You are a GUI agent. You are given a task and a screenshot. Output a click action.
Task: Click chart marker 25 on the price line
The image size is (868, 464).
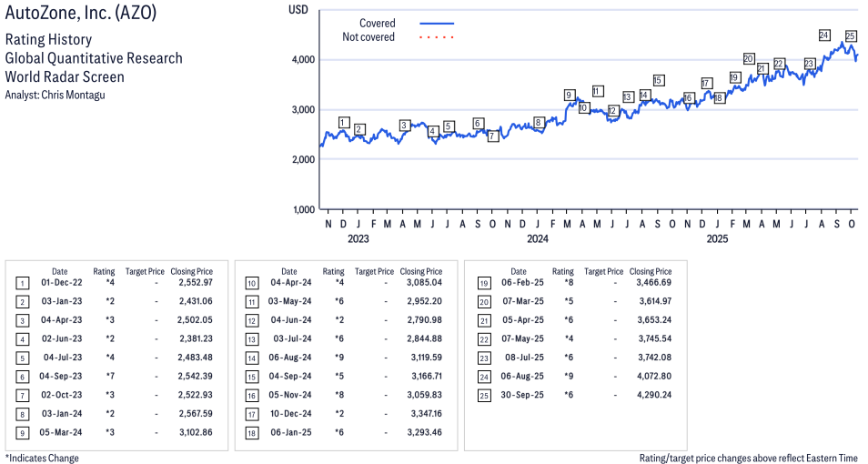point(850,36)
